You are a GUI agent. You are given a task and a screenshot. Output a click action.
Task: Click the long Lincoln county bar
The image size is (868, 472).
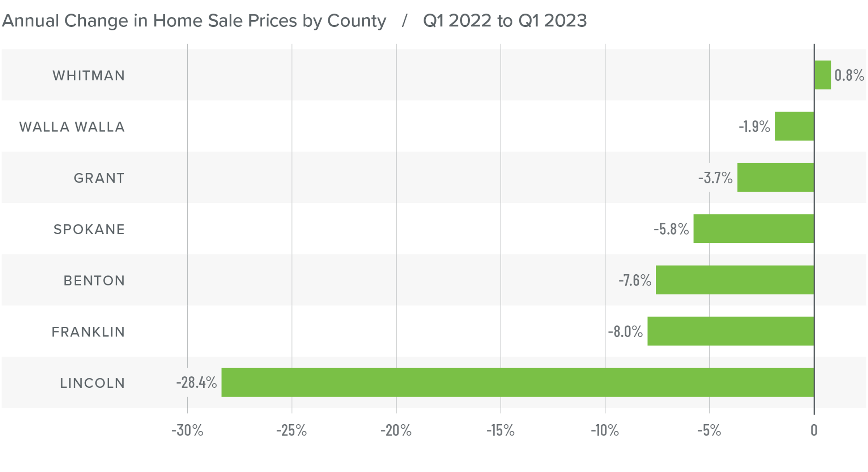point(517,382)
